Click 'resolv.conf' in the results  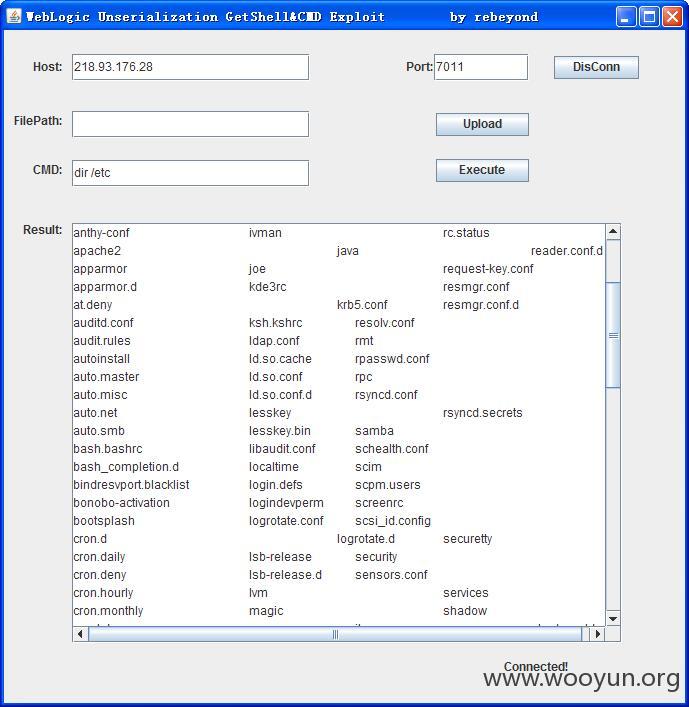pos(385,323)
